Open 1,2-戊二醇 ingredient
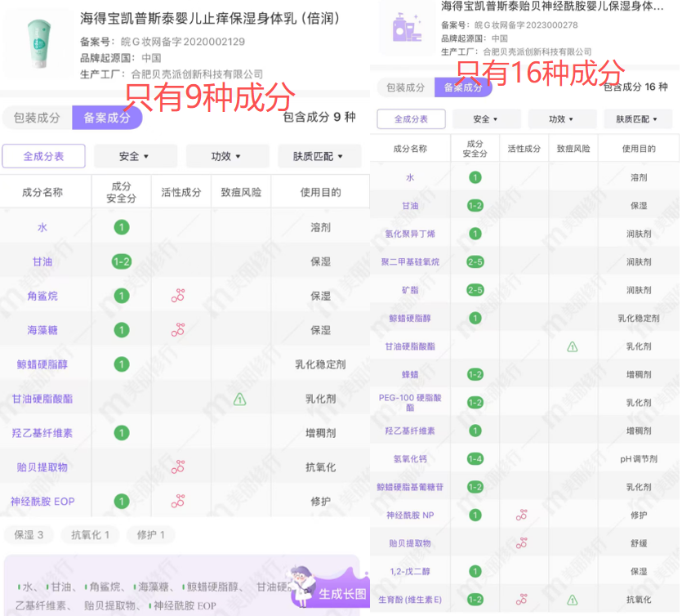 click(x=410, y=572)
